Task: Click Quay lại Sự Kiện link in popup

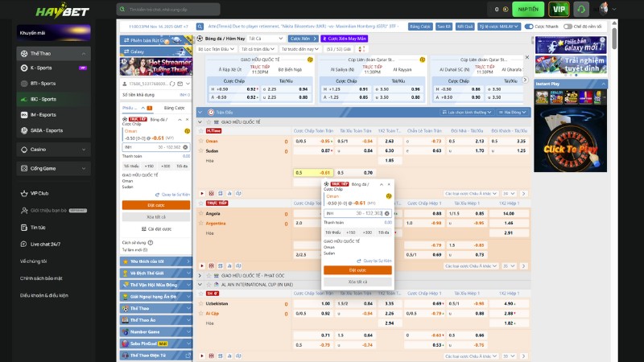Action: [374, 261]
